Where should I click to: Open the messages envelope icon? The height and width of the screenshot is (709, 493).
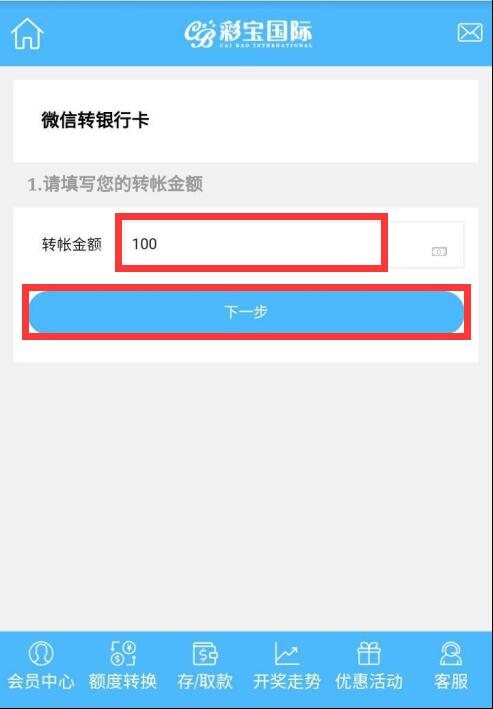(470, 33)
